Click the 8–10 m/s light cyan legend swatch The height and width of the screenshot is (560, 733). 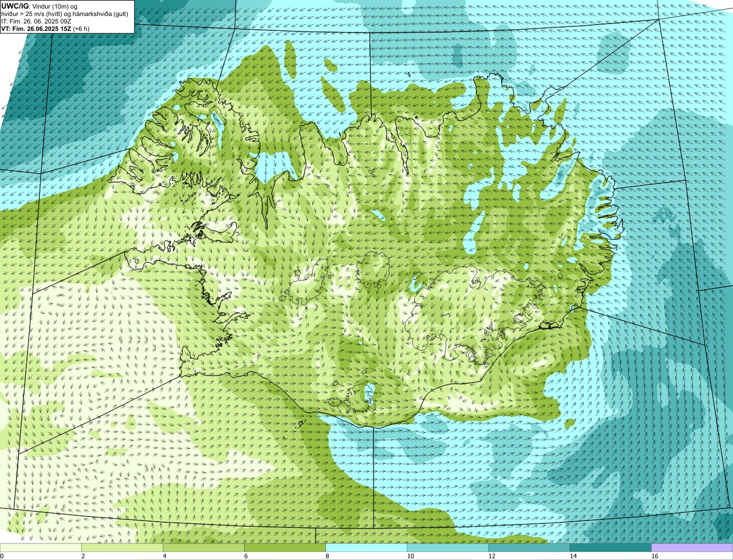(366, 548)
